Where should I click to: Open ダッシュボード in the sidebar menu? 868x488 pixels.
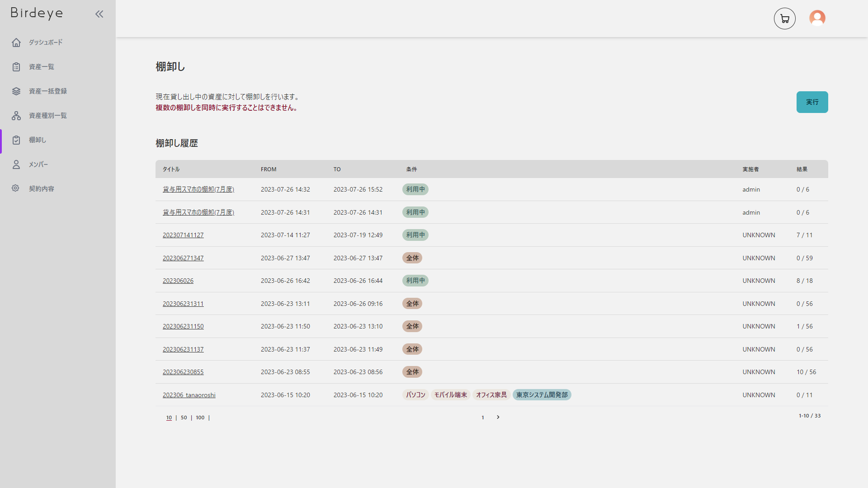click(46, 42)
